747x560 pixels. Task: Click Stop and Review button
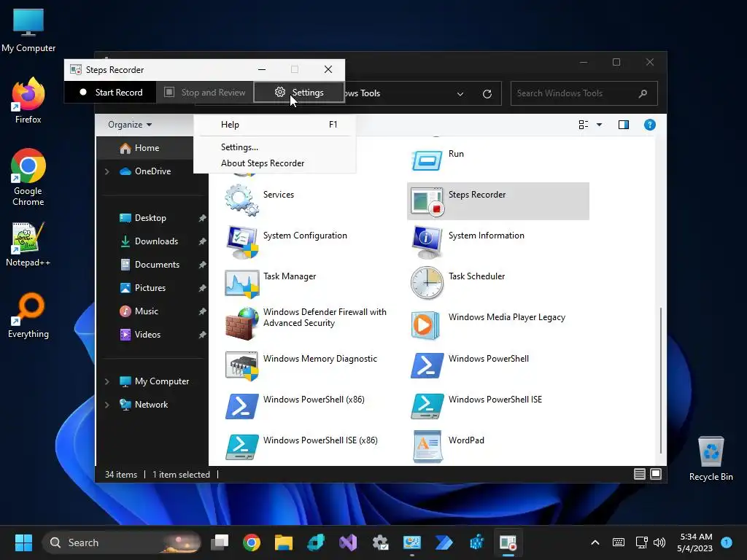(x=205, y=93)
